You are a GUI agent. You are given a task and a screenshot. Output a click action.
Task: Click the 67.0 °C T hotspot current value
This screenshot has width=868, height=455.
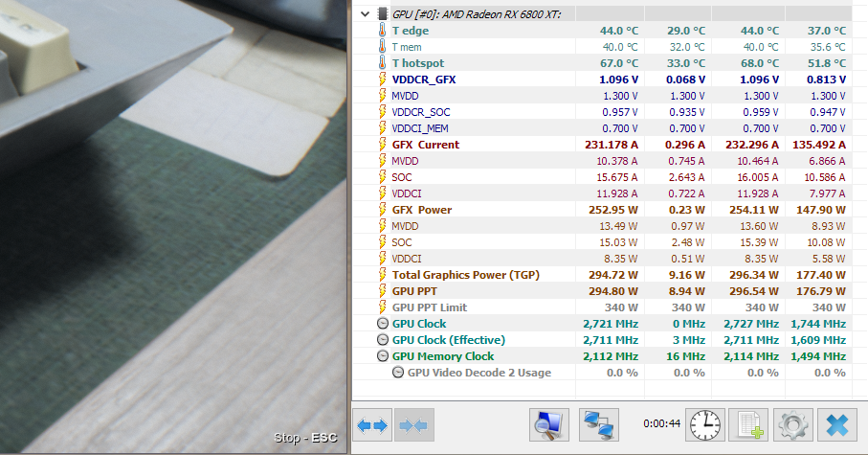click(619, 63)
